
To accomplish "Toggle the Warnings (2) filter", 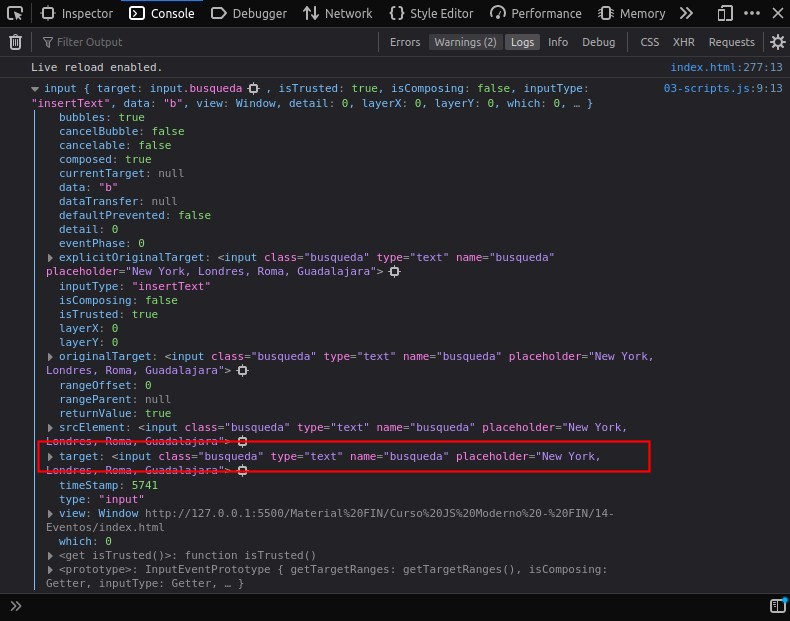I will click(465, 42).
